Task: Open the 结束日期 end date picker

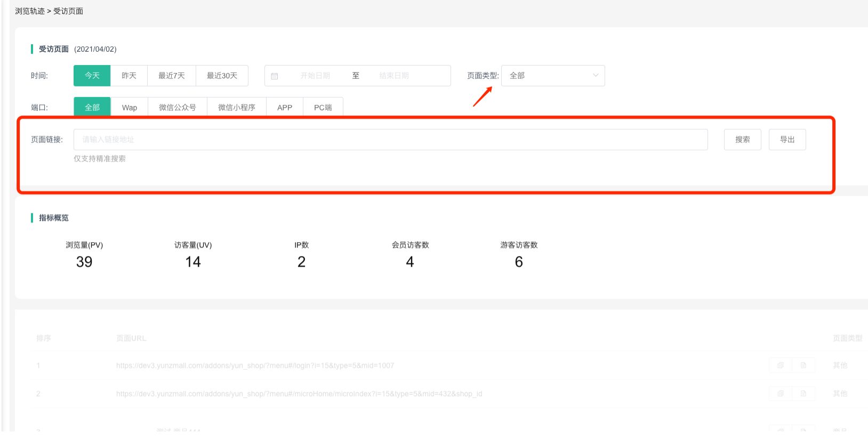Action: [394, 76]
